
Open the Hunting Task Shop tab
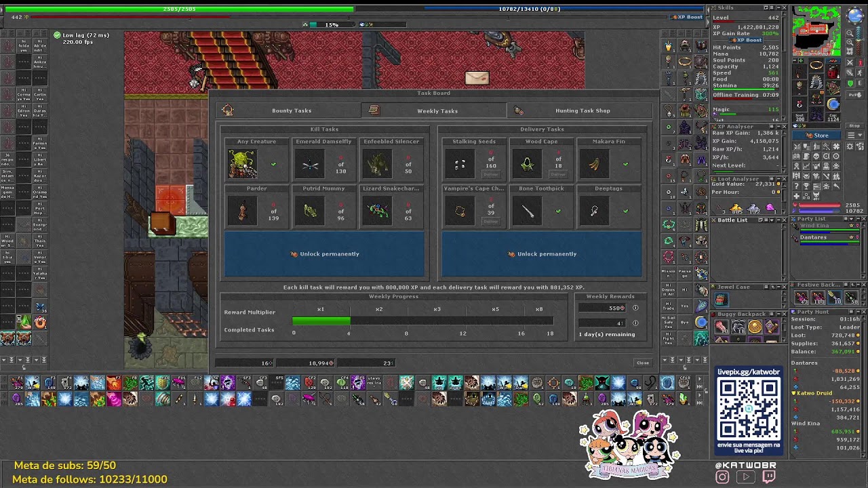coord(578,110)
